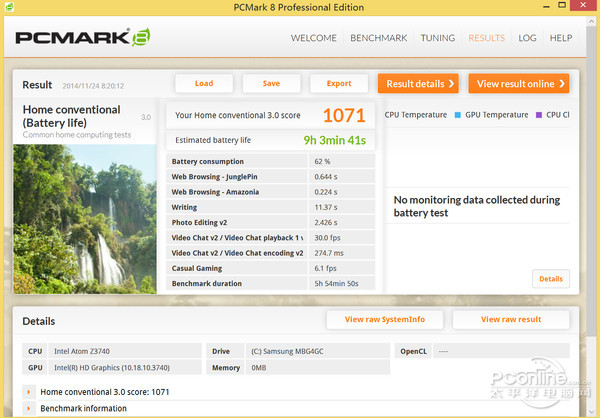Click the Load button
Screen dimensions: 600x418
(x=204, y=83)
